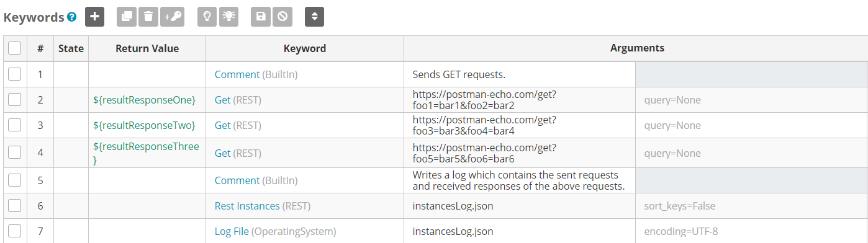Click the cancel changes ban icon
This screenshot has height=243, width=868.
pyautogui.click(x=282, y=17)
